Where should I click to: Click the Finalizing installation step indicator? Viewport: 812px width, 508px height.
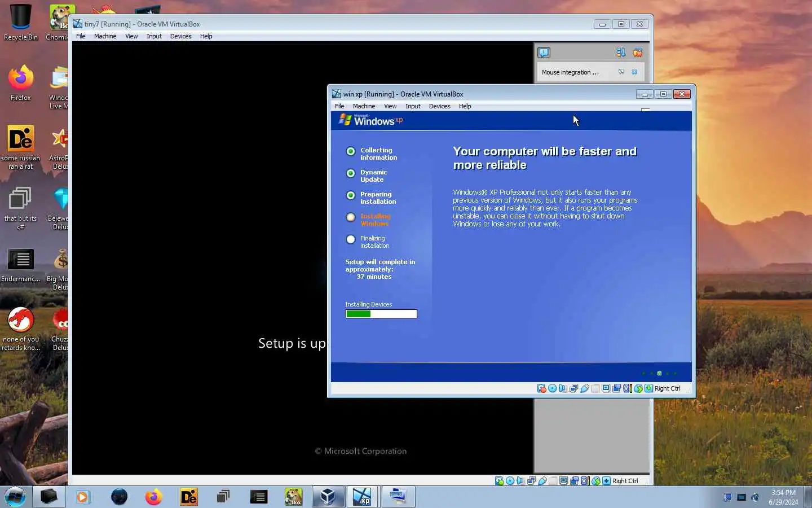tap(351, 239)
